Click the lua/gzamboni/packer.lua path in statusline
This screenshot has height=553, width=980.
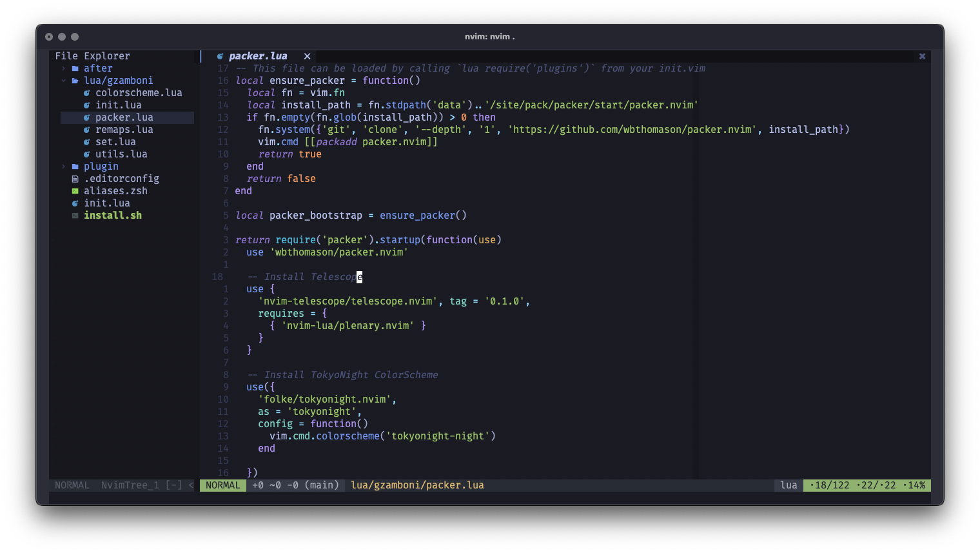[x=417, y=485]
